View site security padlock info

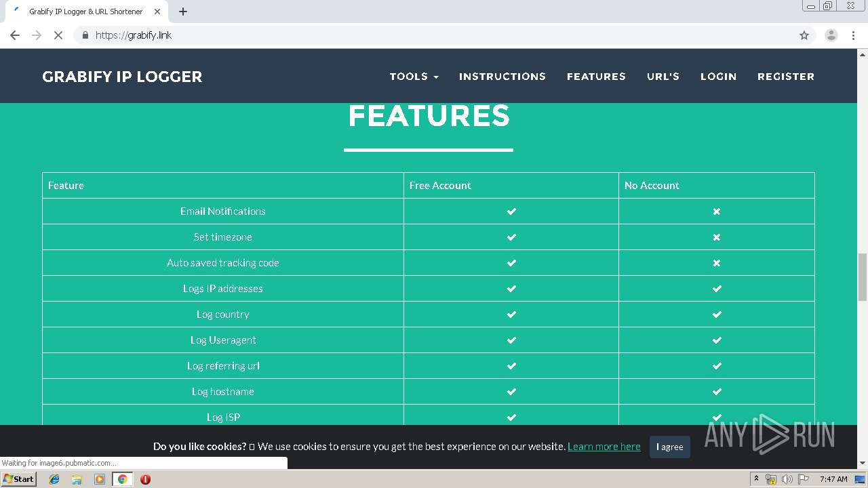coord(85,35)
